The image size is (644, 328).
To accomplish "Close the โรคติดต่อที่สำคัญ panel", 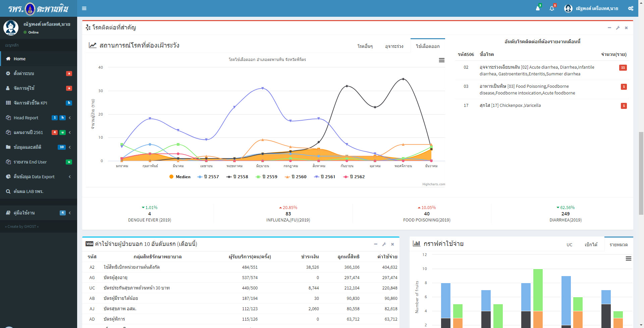I will coord(626,28).
